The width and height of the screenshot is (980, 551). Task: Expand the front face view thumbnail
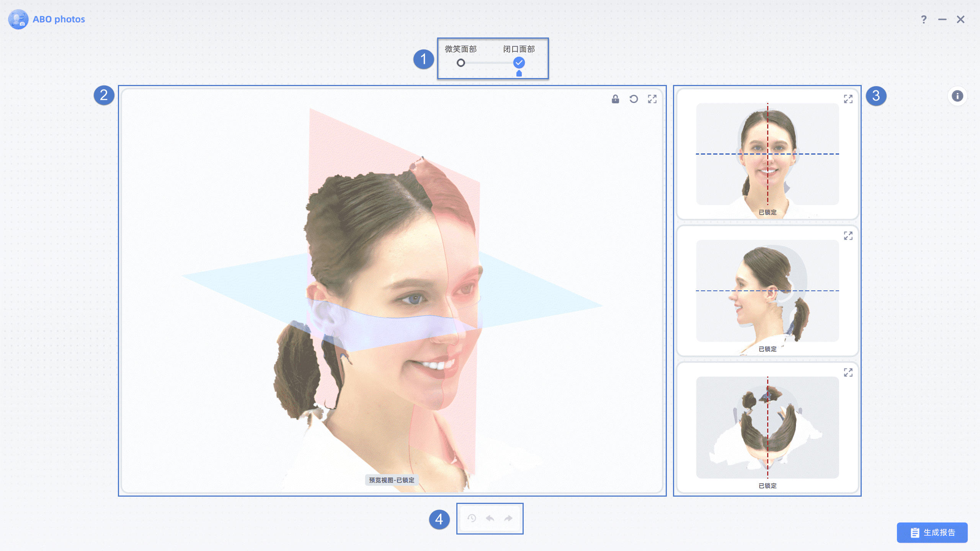848,99
